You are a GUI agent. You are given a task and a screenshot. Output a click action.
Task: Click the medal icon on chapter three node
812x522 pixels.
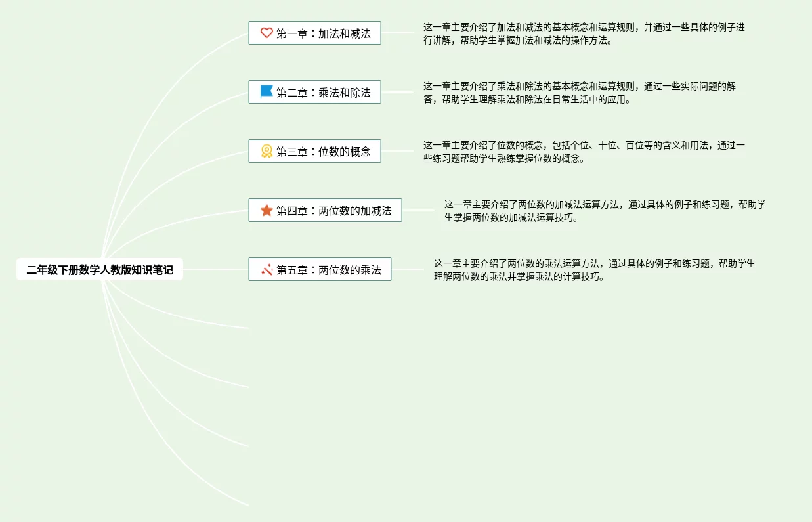click(x=267, y=151)
